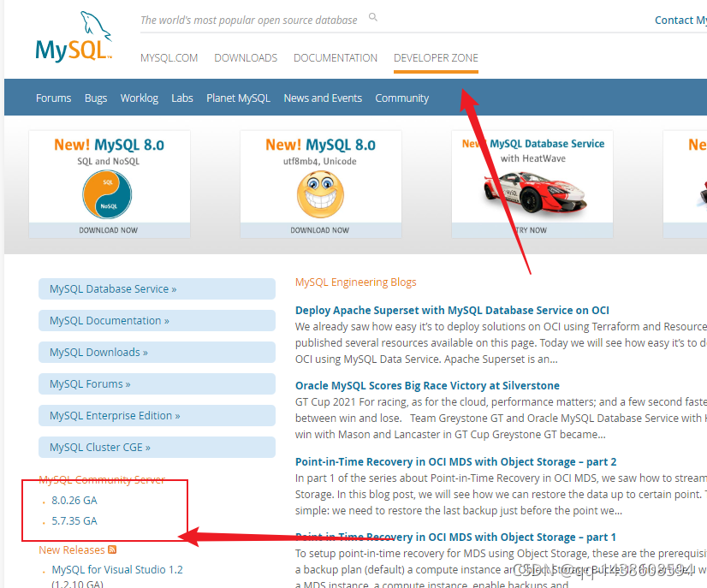This screenshot has height=588, width=707.
Task: Click DOWNLOAD NOW under SQL and NoSQL
Action: [109, 230]
